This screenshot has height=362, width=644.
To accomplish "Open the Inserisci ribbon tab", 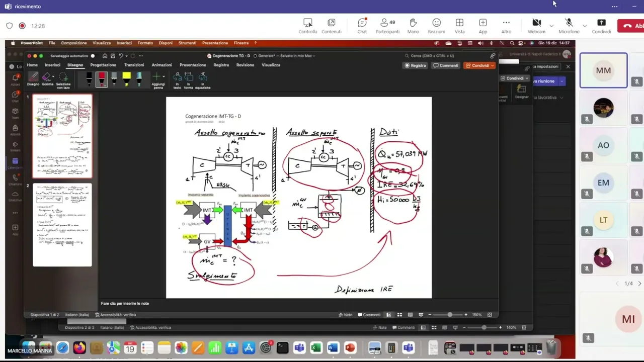I will coord(53,65).
